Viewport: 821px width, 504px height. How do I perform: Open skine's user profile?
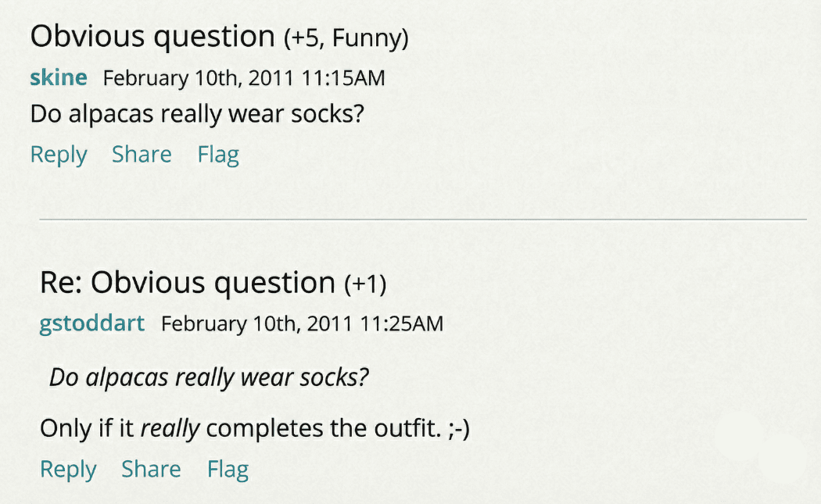tap(58, 78)
